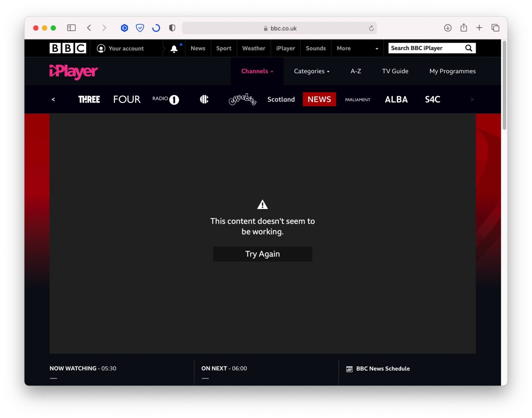Select the S4C channel
Image resolution: width=532 pixels, height=418 pixels.
point(433,99)
